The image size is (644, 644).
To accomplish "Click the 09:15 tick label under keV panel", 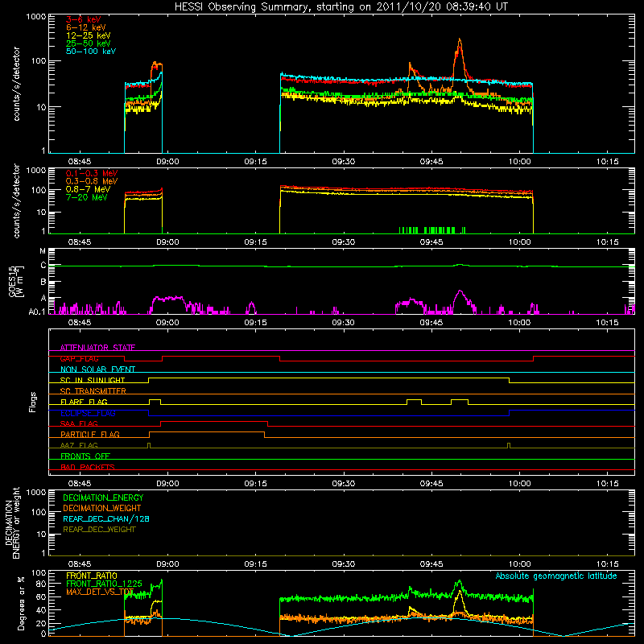I will (255, 162).
